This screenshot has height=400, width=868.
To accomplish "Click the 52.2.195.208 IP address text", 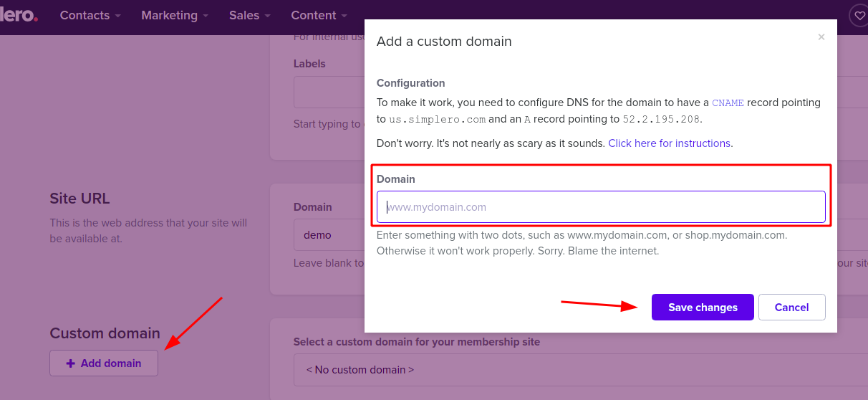I will pos(662,119).
